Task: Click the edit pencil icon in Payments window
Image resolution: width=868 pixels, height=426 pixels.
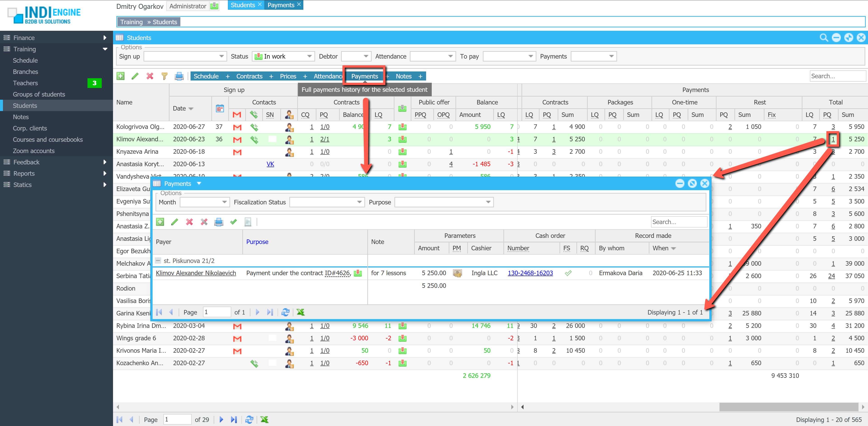Action: click(175, 222)
